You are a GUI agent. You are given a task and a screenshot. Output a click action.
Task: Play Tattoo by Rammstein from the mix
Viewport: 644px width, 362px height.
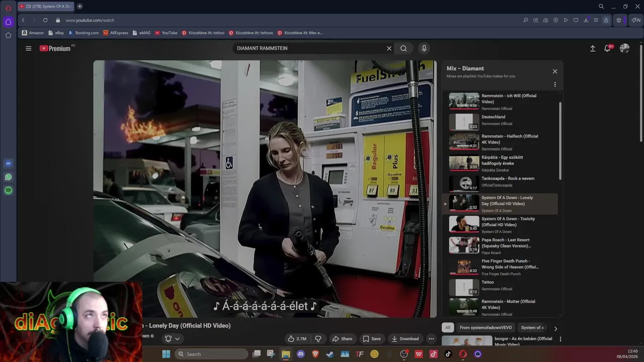pyautogui.click(x=501, y=287)
